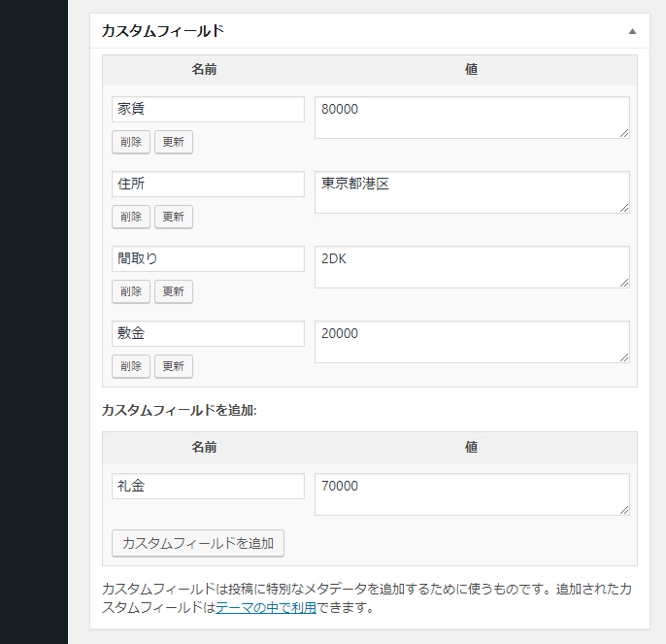This screenshot has width=666, height=644.
Task: Click the カスタムフィールド panel title
Action: (x=163, y=31)
